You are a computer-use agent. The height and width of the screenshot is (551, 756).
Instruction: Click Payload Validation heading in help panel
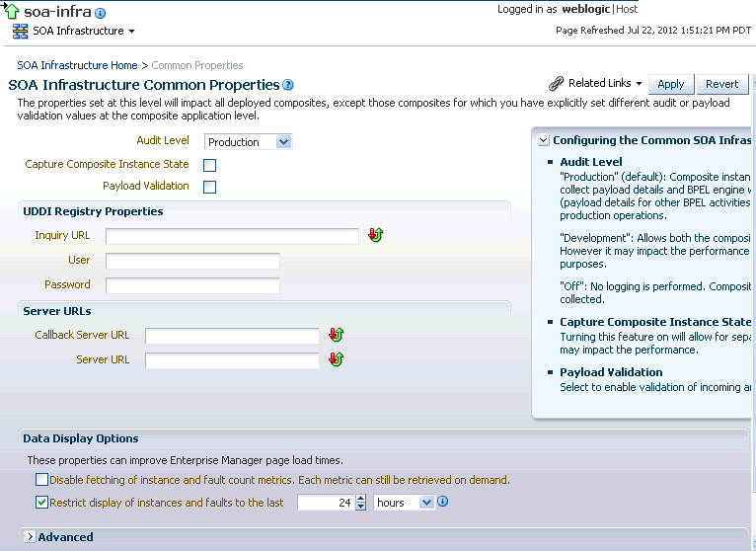click(611, 372)
